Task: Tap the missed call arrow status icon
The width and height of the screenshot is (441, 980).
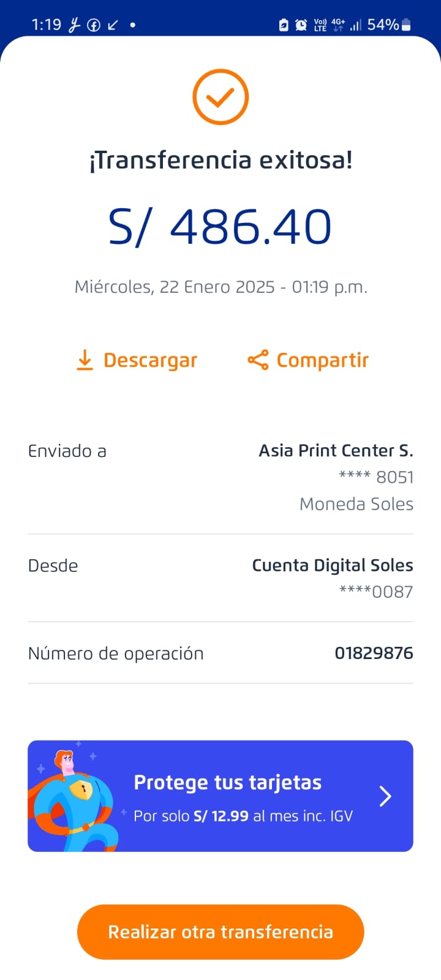Action: pos(113,25)
